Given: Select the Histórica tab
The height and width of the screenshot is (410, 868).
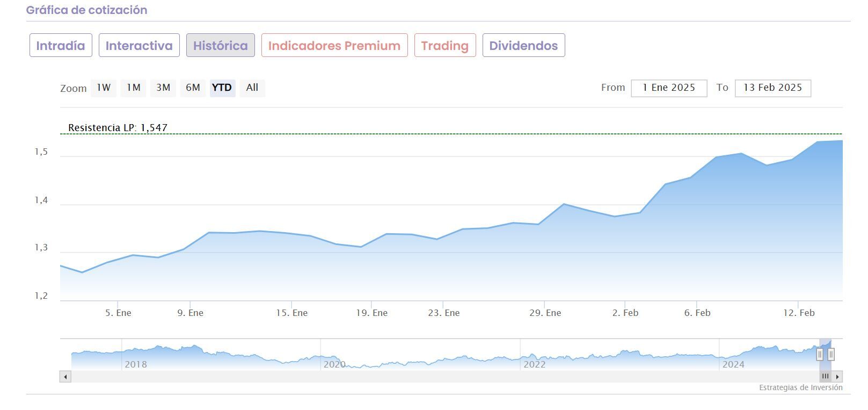Looking at the screenshot, I should (221, 45).
